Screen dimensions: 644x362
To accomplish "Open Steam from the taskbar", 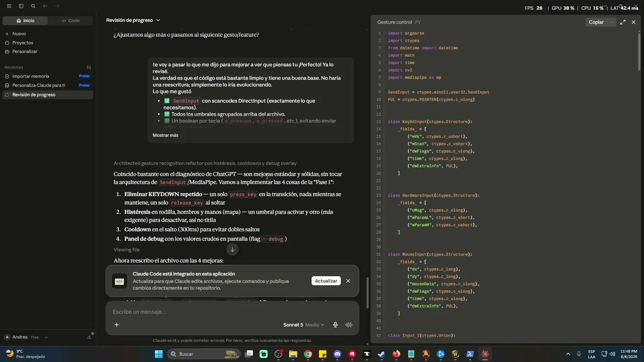I will click(x=381, y=354).
